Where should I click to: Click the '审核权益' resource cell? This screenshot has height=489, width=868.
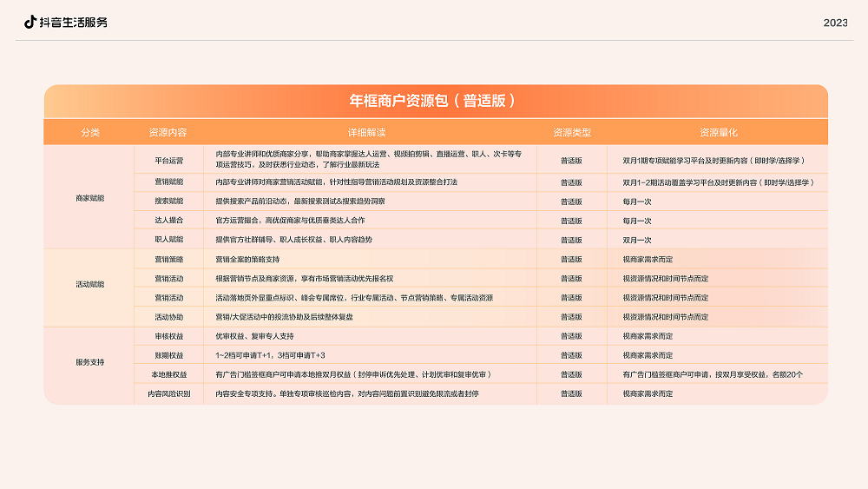(x=169, y=336)
